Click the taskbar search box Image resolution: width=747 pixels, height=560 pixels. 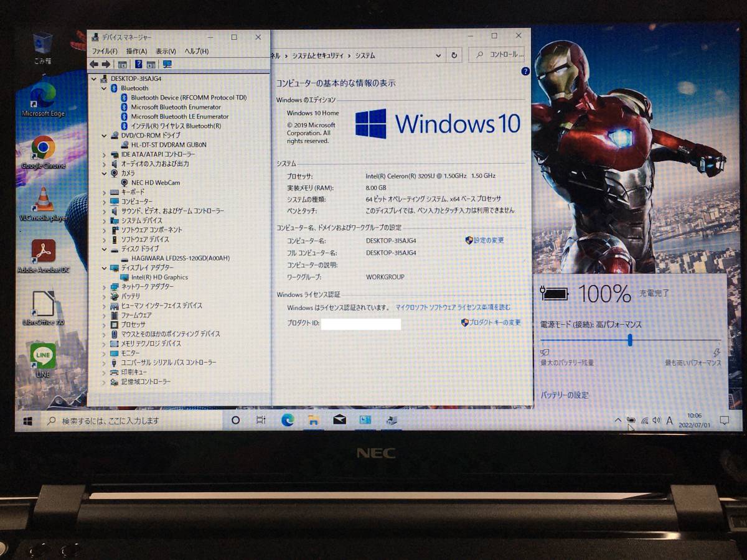(131, 421)
